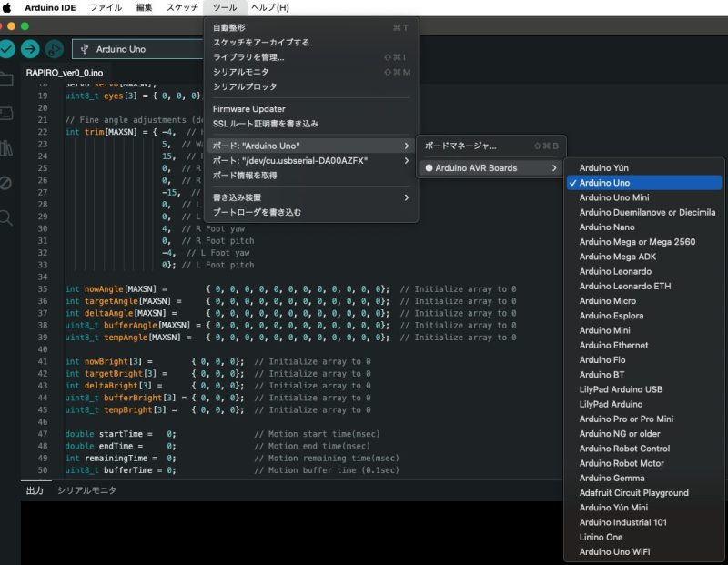The width and height of the screenshot is (728, 565).
Task: Open the 編集 menu
Action: (145, 7)
